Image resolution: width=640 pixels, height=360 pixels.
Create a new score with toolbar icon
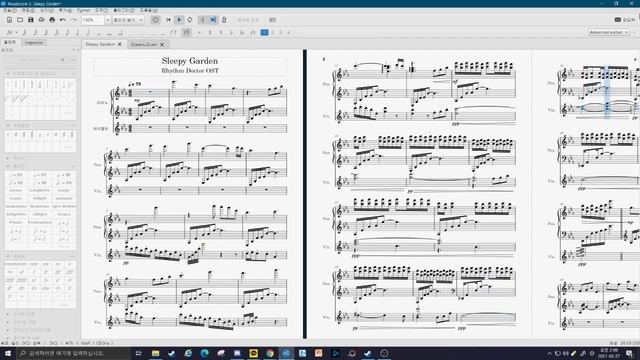pyautogui.click(x=9, y=20)
